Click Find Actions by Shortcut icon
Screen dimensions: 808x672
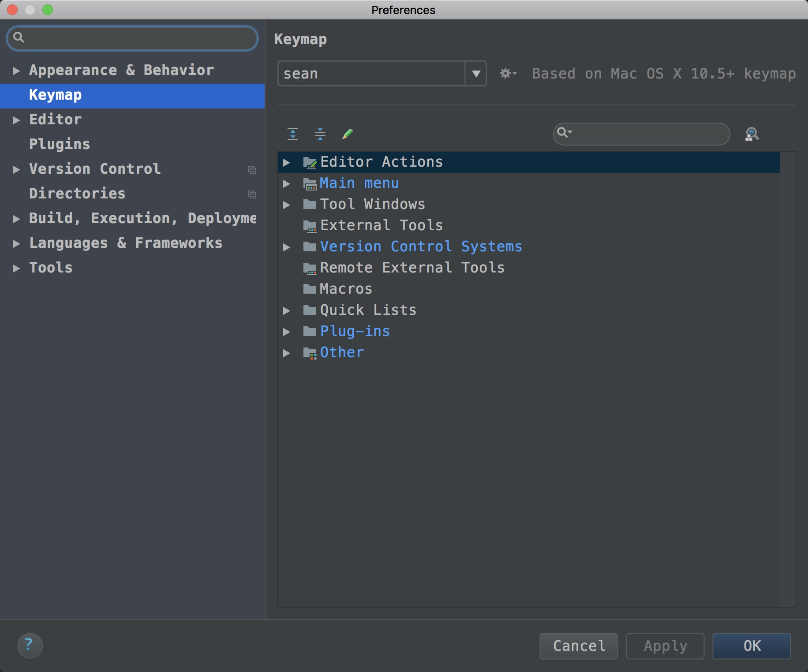[x=752, y=134]
